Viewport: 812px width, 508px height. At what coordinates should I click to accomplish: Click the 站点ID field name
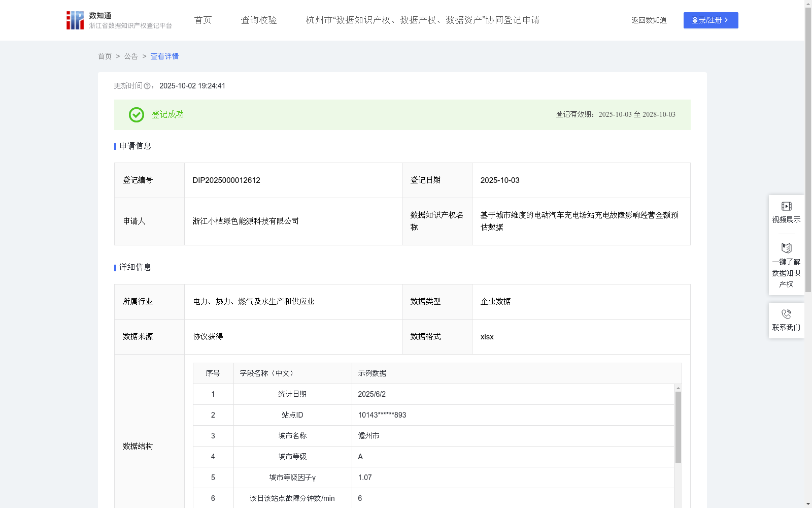pos(292,415)
